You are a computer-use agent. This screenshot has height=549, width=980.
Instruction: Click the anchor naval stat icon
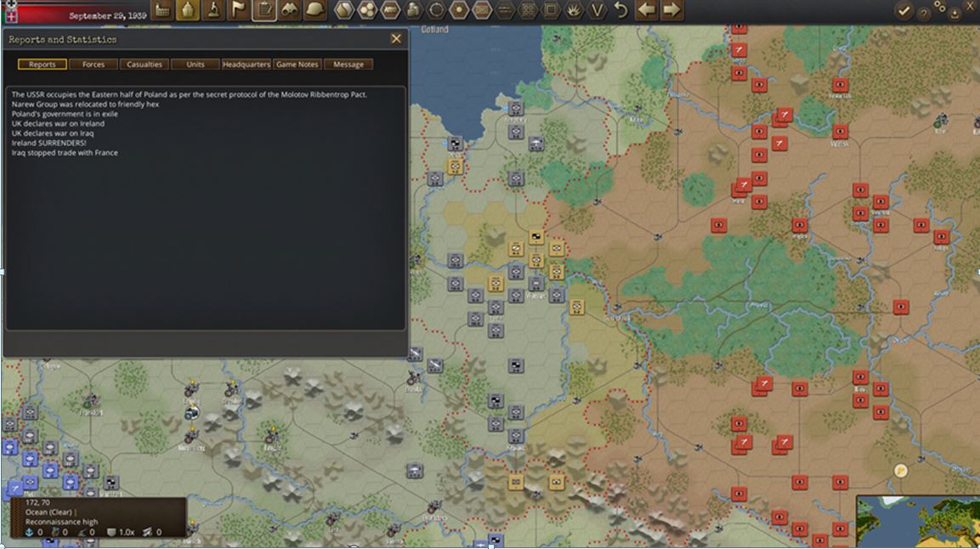[x=29, y=532]
